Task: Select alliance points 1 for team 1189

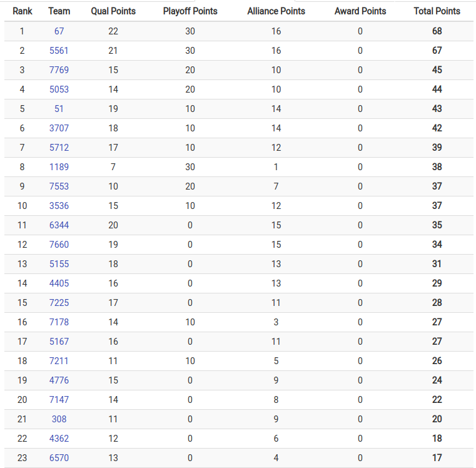Action: pos(276,166)
